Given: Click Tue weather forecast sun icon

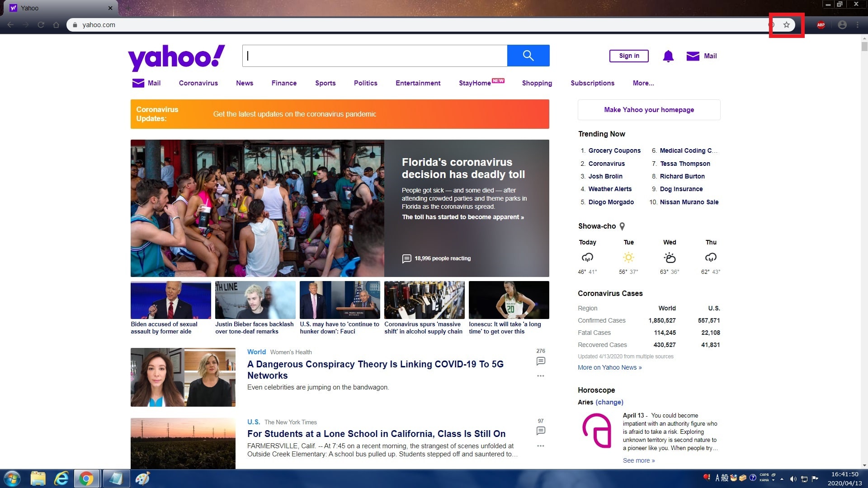Looking at the screenshot, I should pos(628,258).
